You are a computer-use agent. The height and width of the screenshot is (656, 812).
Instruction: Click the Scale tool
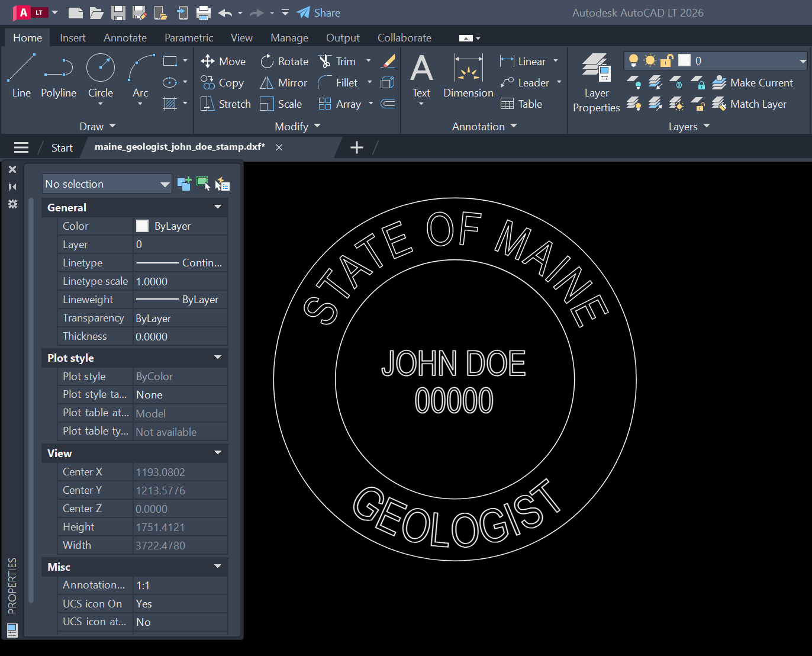281,104
